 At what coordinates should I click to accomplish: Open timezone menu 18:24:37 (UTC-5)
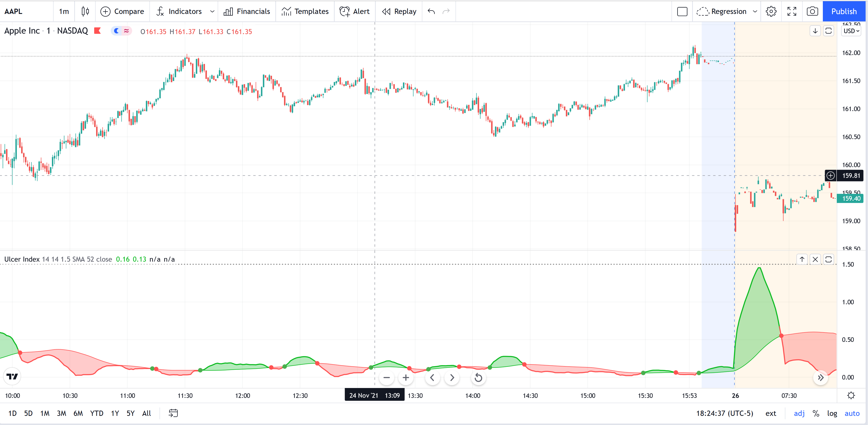[x=725, y=413]
